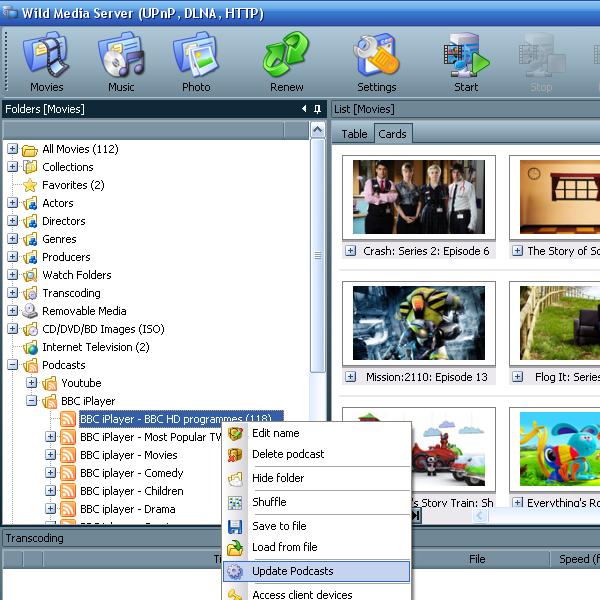Select Internet Television tree item
Image resolution: width=600 pixels, height=600 pixels.
[x=95, y=347]
